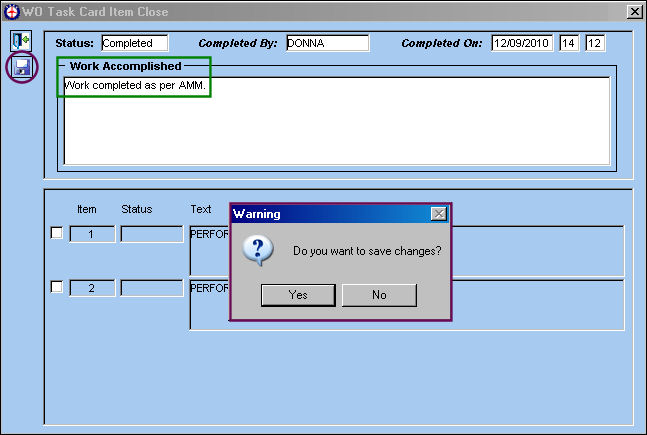Image resolution: width=647 pixels, height=435 pixels.
Task: Click the save floppy disk icon
Action: point(22,67)
